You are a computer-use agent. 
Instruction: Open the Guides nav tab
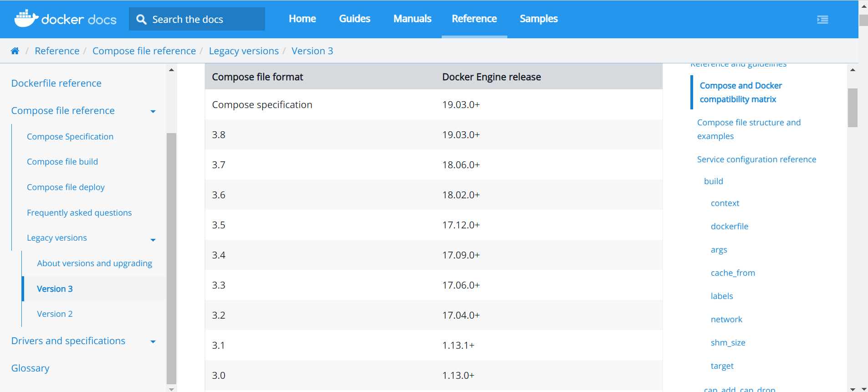click(355, 19)
